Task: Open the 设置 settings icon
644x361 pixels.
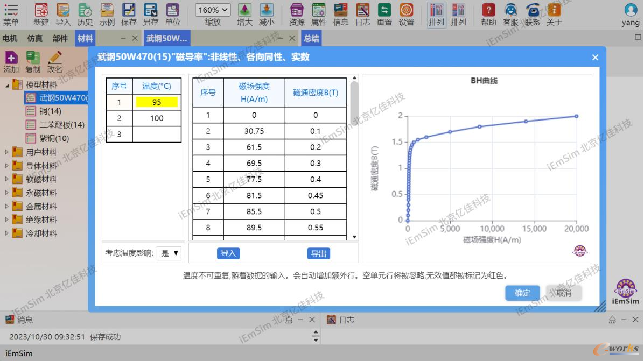Action: pos(406,15)
